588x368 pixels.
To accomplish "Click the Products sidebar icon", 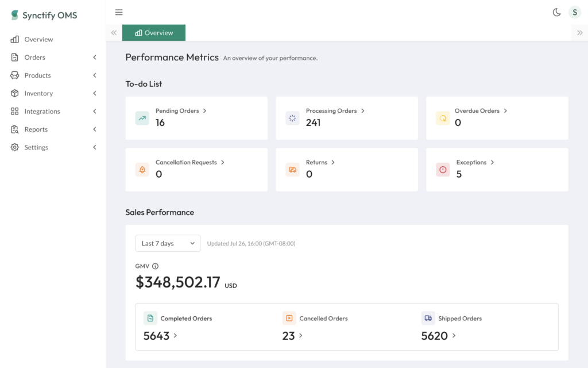I will pyautogui.click(x=14, y=75).
